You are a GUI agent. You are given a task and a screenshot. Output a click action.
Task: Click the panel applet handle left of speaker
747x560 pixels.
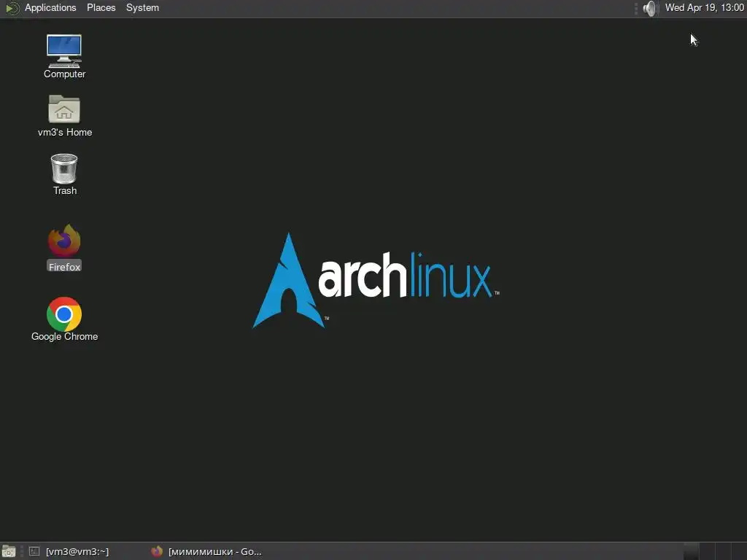[636, 8]
